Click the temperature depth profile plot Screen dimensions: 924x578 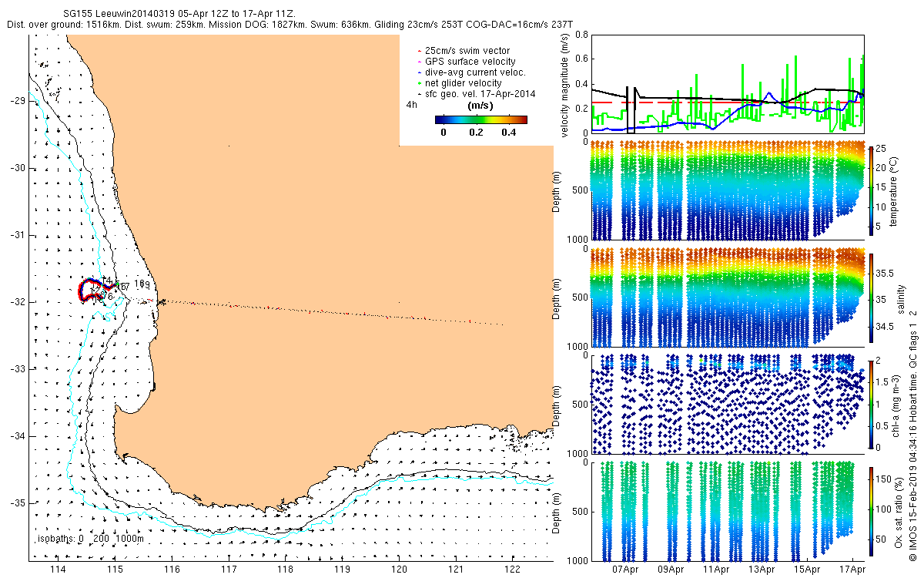[x=726, y=190]
